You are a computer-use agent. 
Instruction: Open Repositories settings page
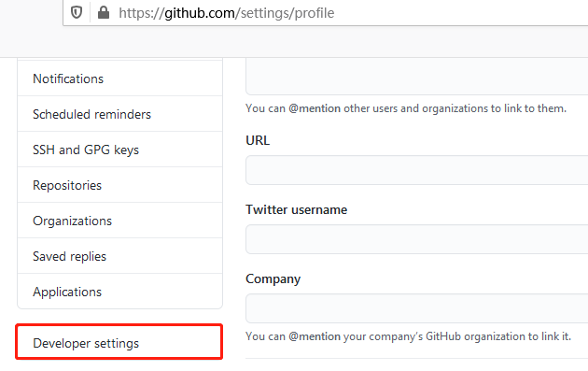(x=120, y=185)
